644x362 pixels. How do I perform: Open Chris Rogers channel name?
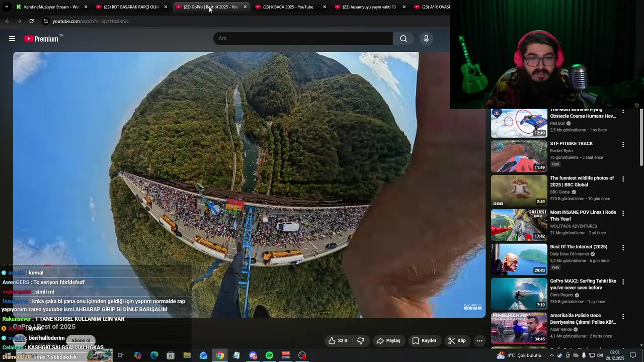click(561, 295)
